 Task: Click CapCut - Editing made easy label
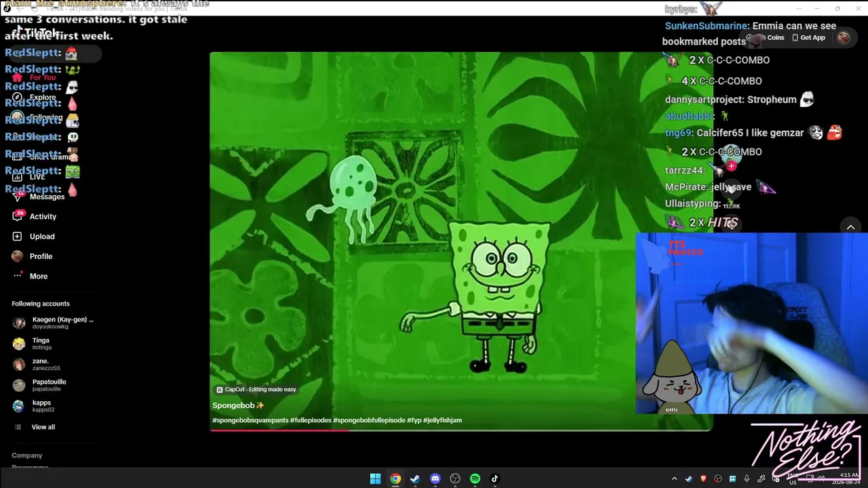pos(256,390)
